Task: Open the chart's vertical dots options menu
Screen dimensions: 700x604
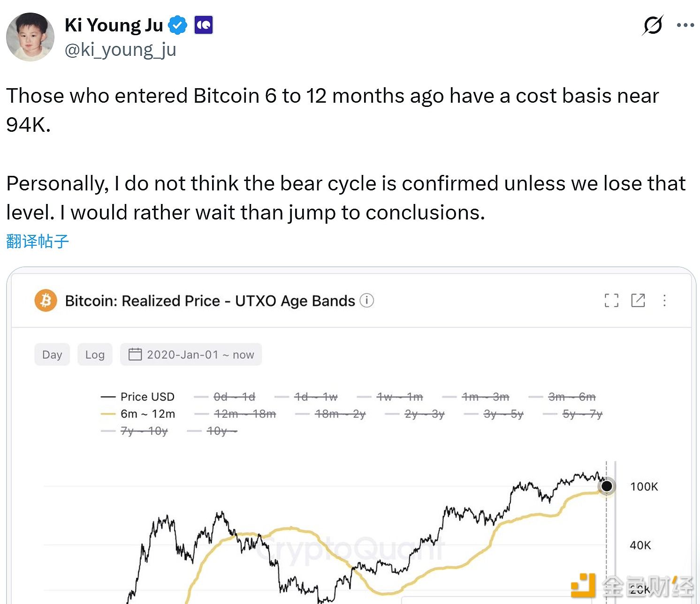Action: click(x=664, y=300)
